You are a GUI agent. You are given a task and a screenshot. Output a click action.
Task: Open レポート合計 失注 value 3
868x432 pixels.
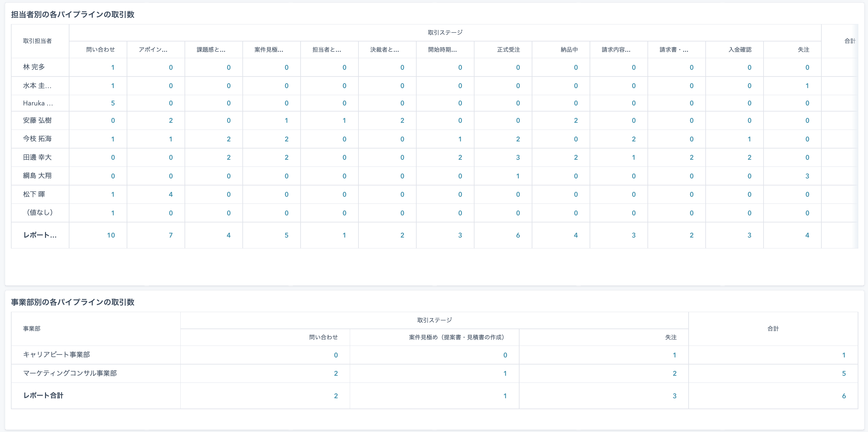click(674, 396)
